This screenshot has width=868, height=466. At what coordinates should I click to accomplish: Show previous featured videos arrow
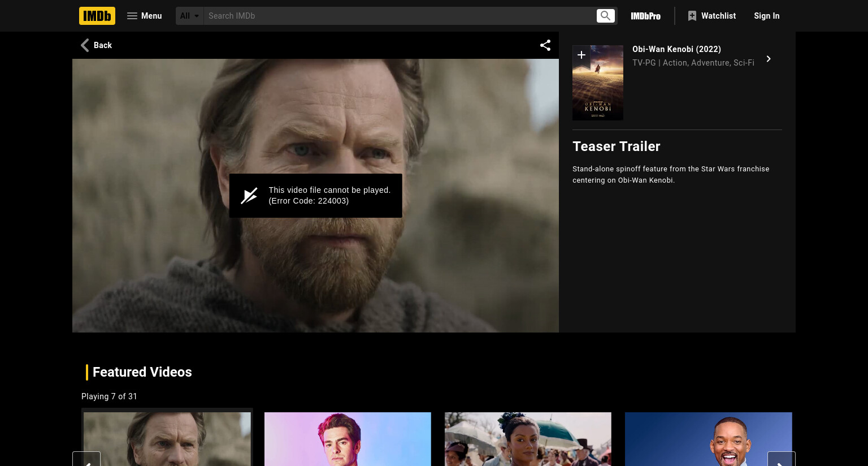(86, 459)
